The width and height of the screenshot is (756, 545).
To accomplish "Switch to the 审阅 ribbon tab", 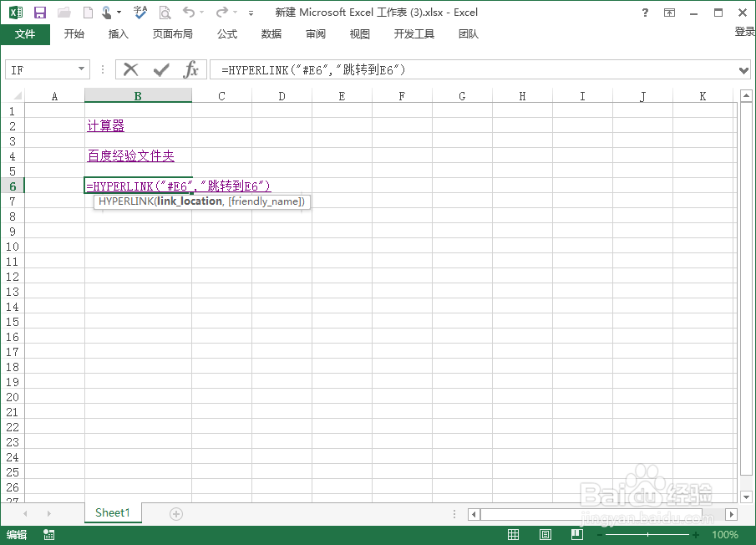I will point(316,33).
